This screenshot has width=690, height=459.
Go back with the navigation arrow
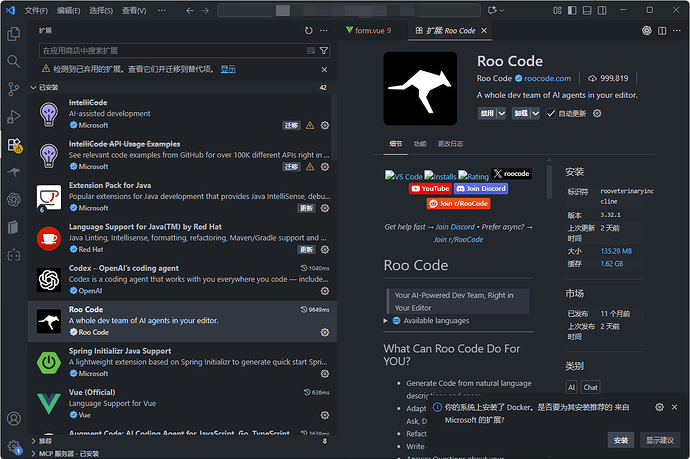tap(190, 10)
